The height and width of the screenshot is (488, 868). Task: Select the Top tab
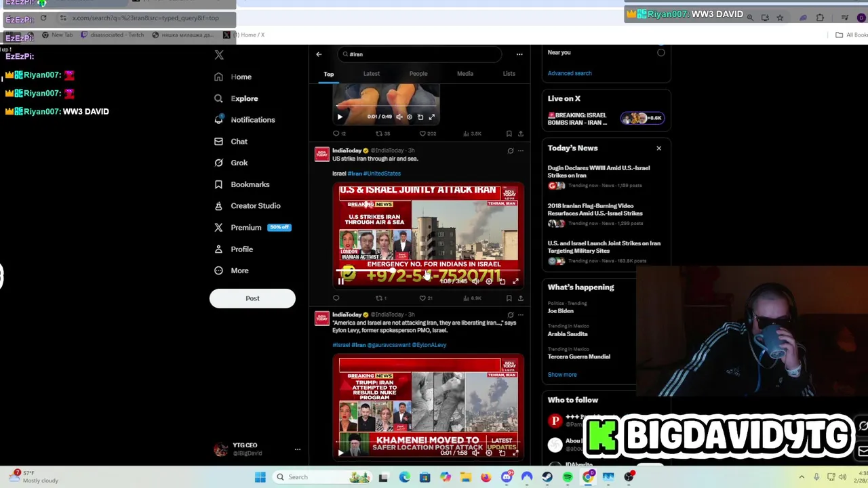(x=328, y=74)
